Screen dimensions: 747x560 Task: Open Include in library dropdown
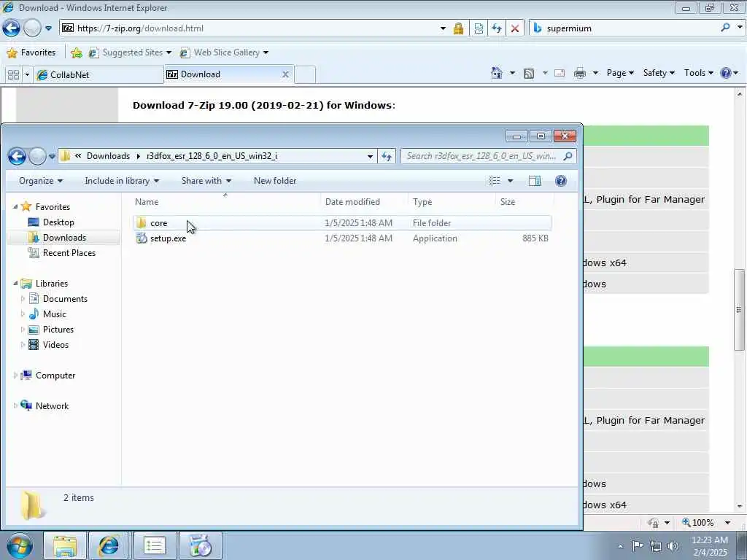tap(122, 181)
